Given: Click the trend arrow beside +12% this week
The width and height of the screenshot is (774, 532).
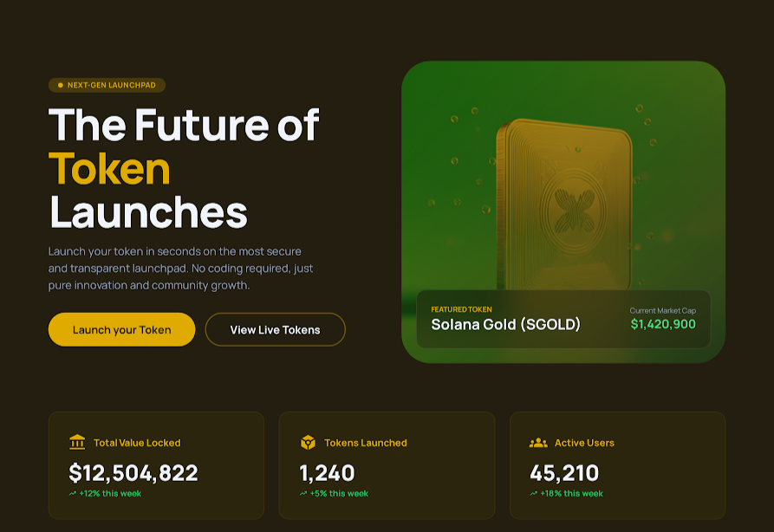Looking at the screenshot, I should coord(73,494).
